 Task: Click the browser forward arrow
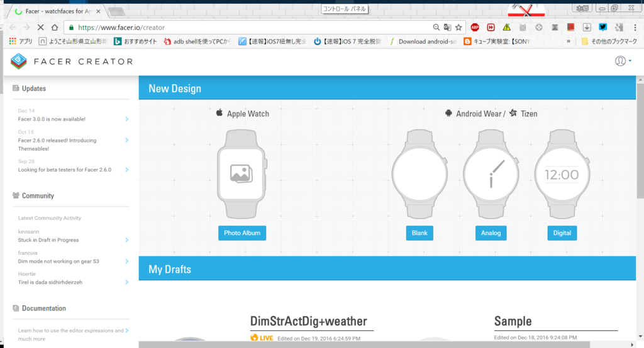tap(26, 28)
